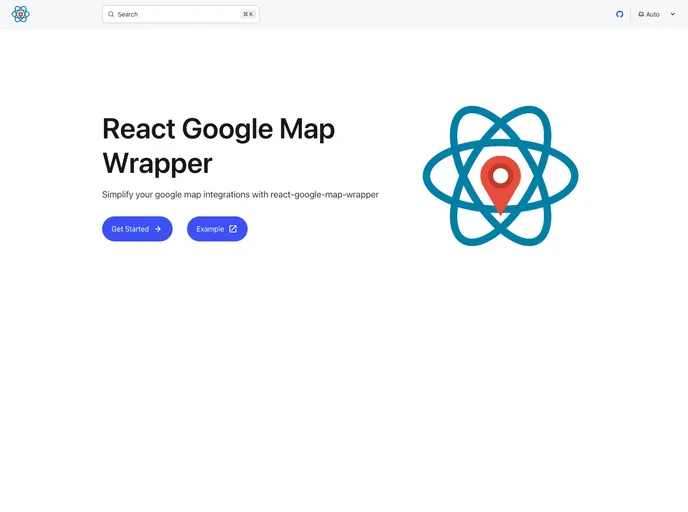Select the large React map pin hero image
Viewport: 688px width, 512px height.
[500, 175]
